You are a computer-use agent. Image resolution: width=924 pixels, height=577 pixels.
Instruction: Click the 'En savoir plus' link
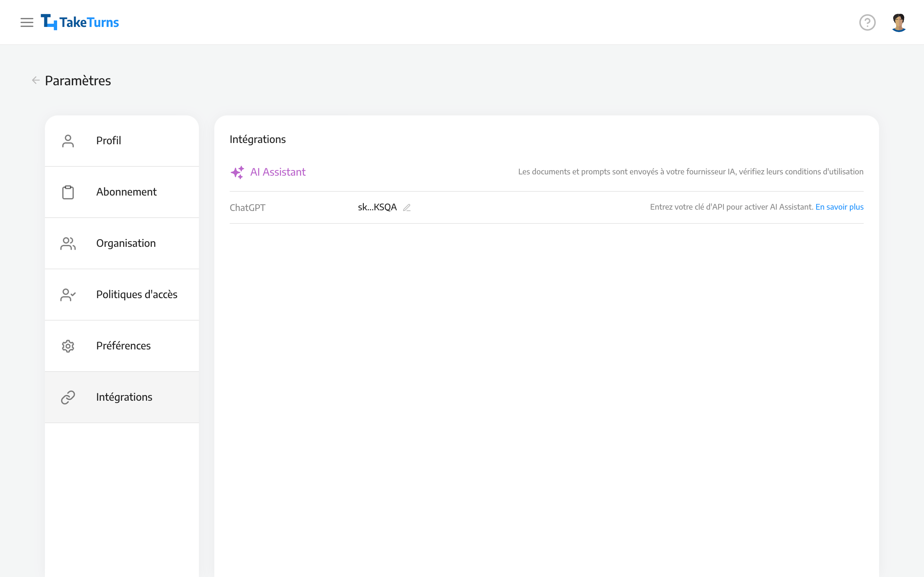pos(840,207)
